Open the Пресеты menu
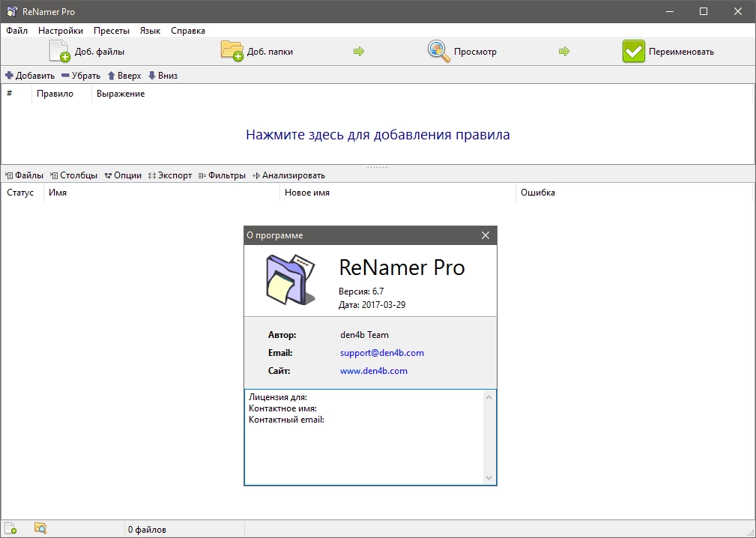756x538 pixels. (x=112, y=31)
